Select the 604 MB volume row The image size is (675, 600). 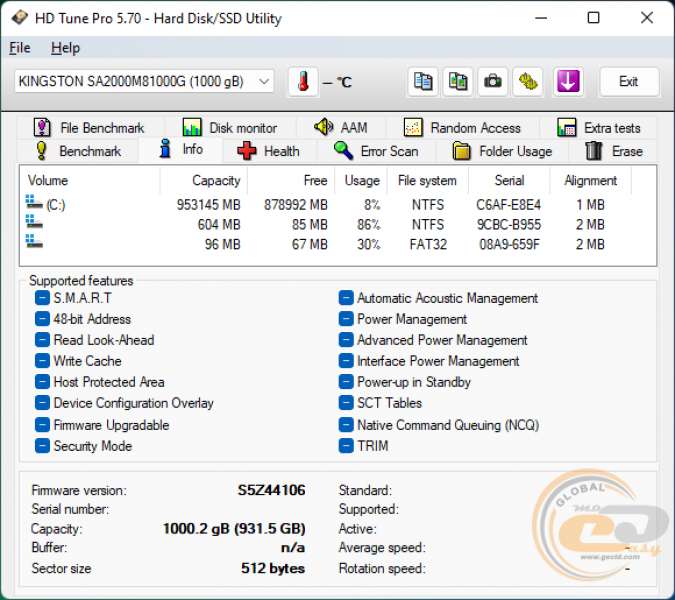point(327,224)
